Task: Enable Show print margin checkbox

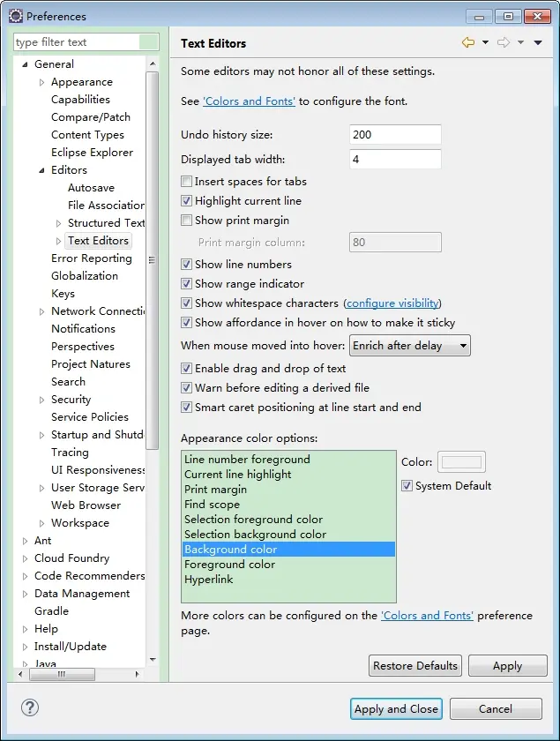Action: coord(187,221)
